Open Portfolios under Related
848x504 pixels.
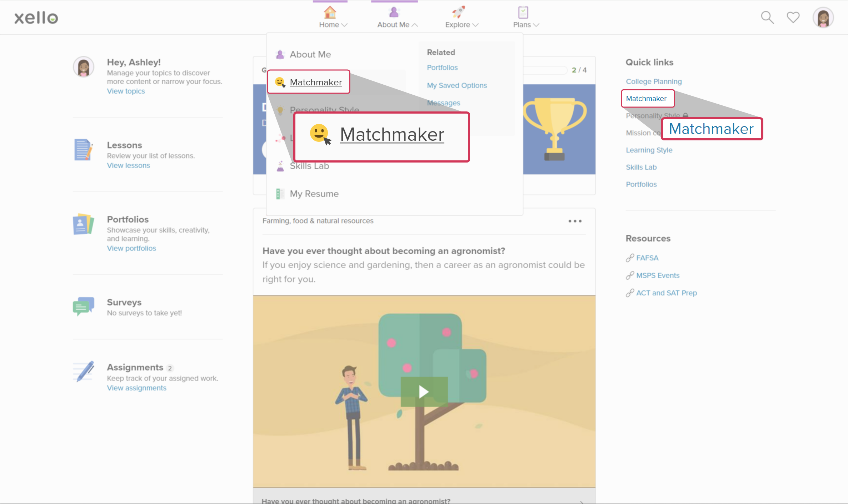pos(442,68)
